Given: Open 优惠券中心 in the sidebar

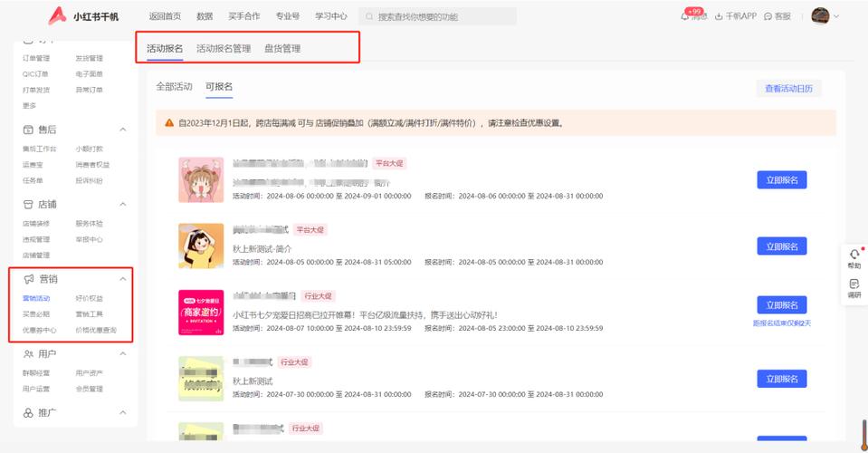Looking at the screenshot, I should [x=40, y=330].
